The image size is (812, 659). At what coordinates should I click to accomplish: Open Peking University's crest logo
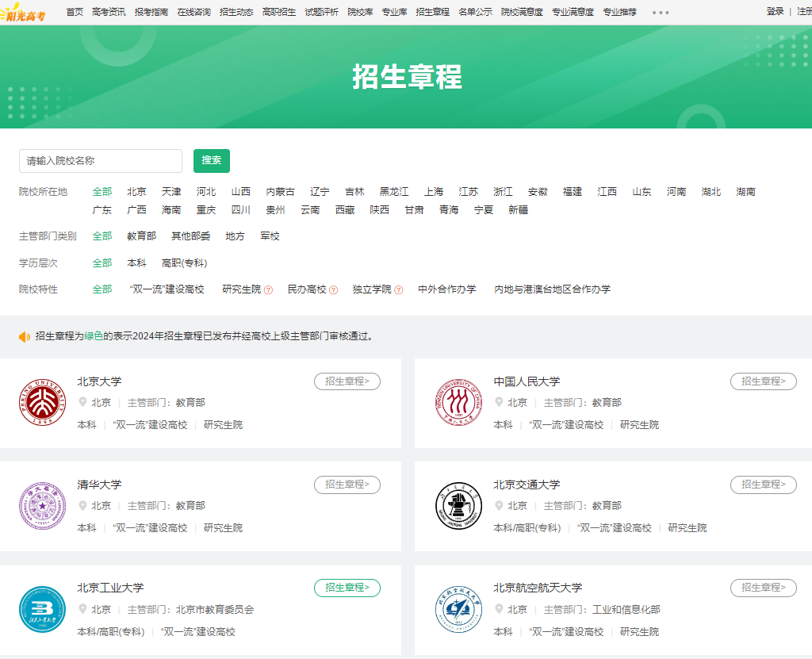pos(42,402)
